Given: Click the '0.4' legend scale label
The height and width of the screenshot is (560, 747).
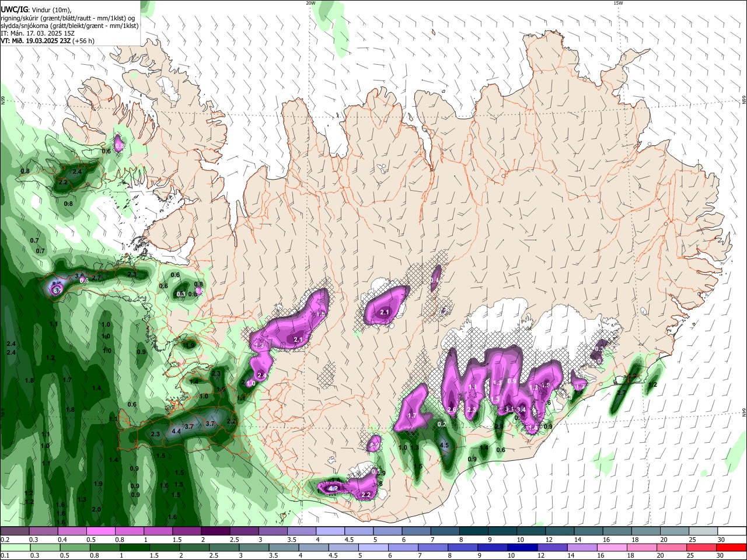Looking at the screenshot, I should 62,540.
